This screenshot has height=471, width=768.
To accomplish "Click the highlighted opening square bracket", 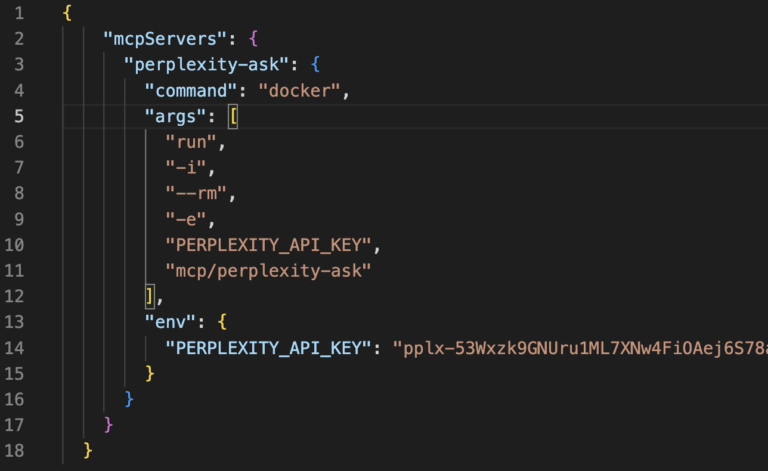I will tap(234, 116).
